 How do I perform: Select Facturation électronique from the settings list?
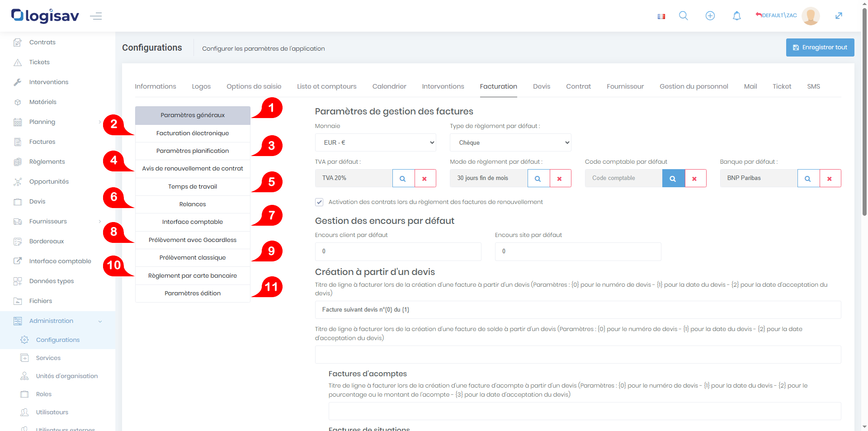pos(193,133)
